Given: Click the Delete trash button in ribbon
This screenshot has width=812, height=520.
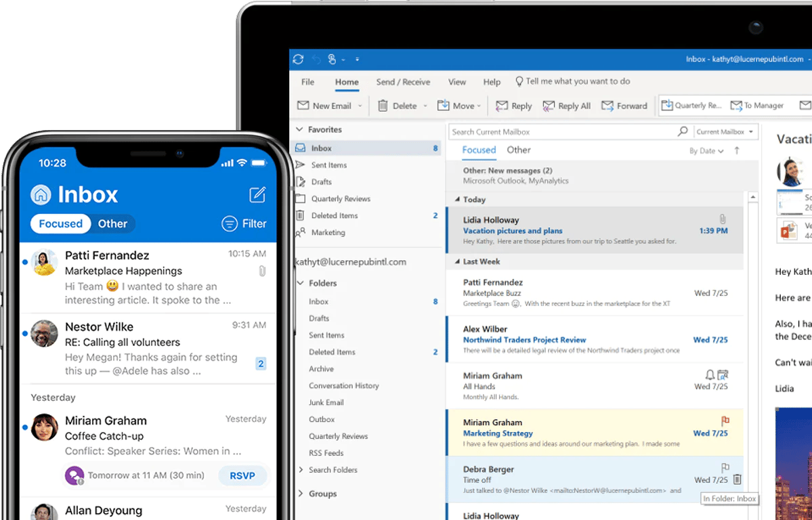Looking at the screenshot, I should (x=398, y=106).
